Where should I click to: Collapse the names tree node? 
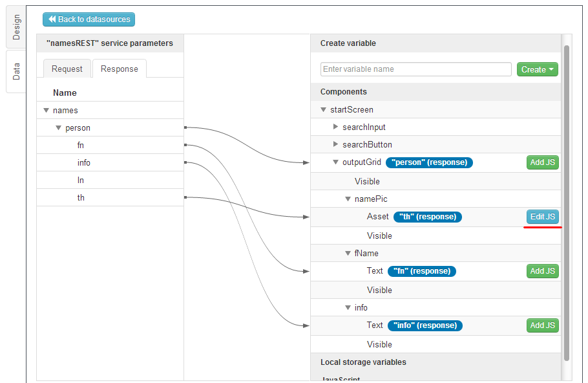46,111
